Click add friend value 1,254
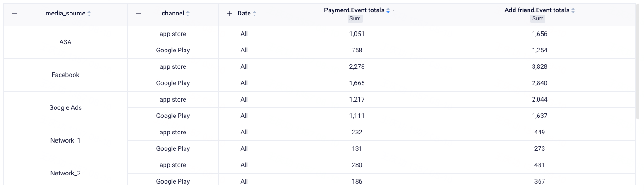Viewport: 644px width, 194px height. point(539,51)
